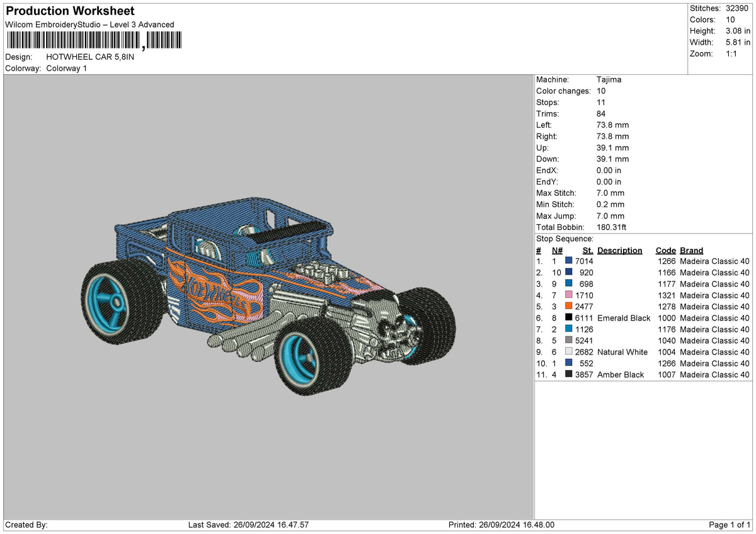The height and width of the screenshot is (534, 756).
Task: Click the stitch count '5241'
Action: [584, 341]
